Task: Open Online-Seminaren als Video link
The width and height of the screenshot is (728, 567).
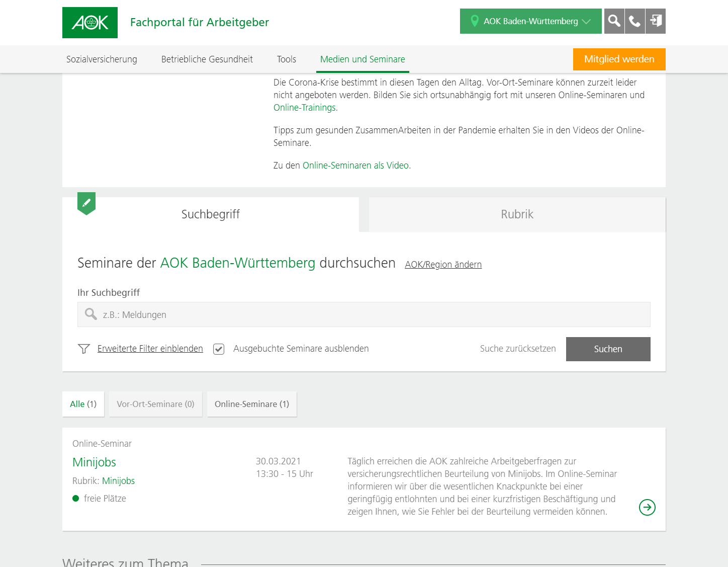Action: coord(356,166)
